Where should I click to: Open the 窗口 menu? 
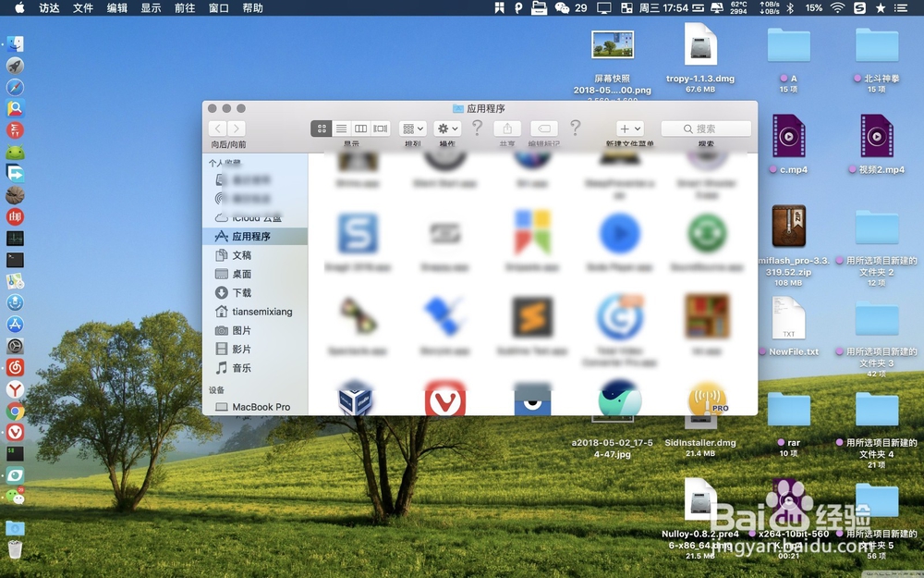[219, 7]
